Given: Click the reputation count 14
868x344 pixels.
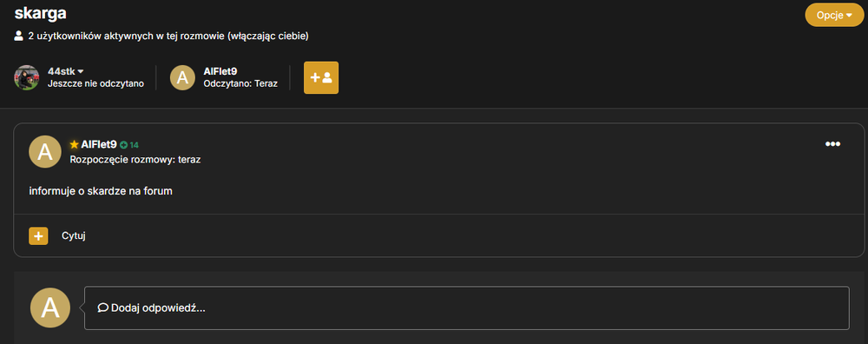Looking at the screenshot, I should click(x=134, y=145).
